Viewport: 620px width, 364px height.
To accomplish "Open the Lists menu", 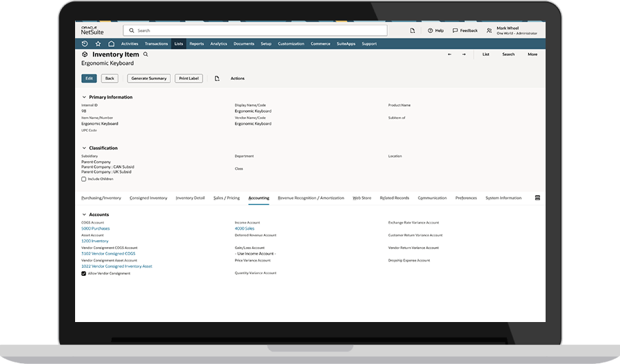I will point(178,44).
